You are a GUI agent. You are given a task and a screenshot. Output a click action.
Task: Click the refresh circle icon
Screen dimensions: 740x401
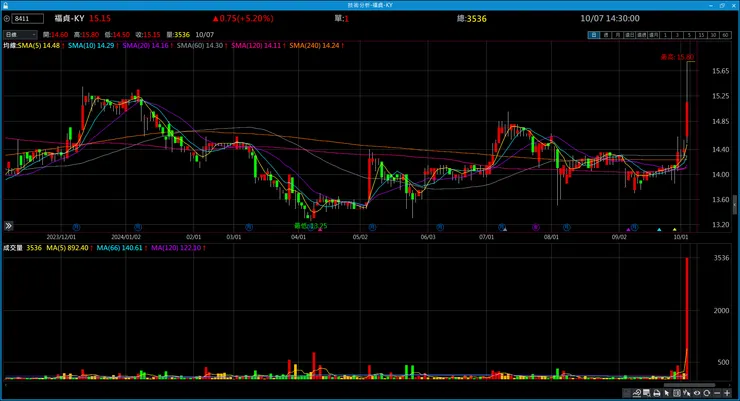706,393
